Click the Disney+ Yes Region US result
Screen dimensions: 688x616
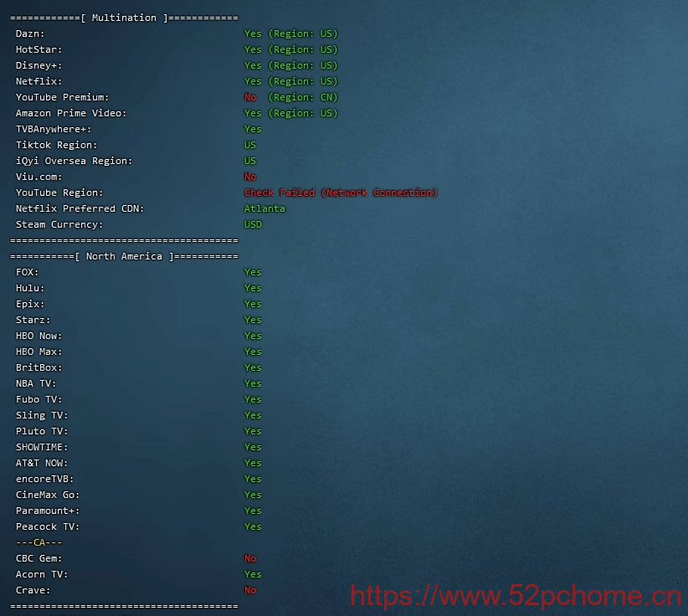[291, 65]
